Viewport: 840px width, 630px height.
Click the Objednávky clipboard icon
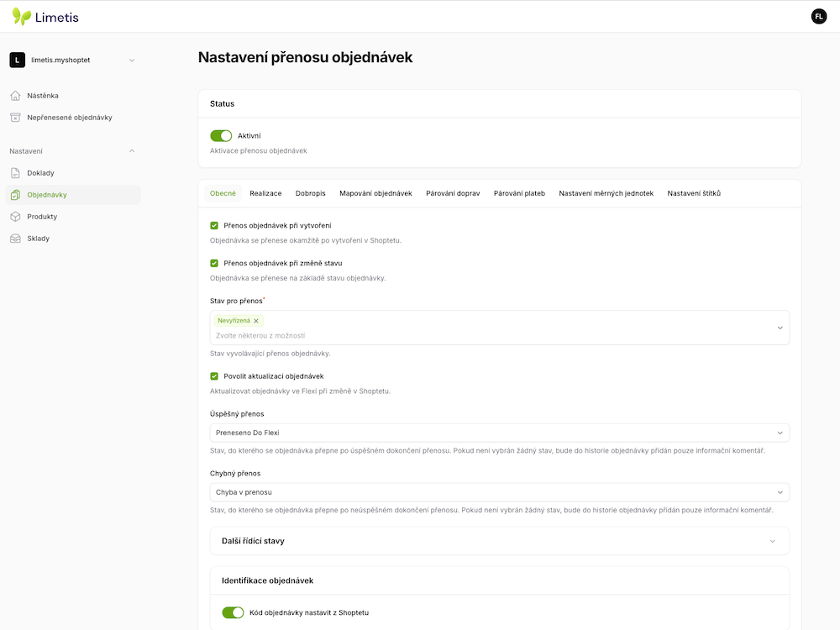click(x=15, y=195)
